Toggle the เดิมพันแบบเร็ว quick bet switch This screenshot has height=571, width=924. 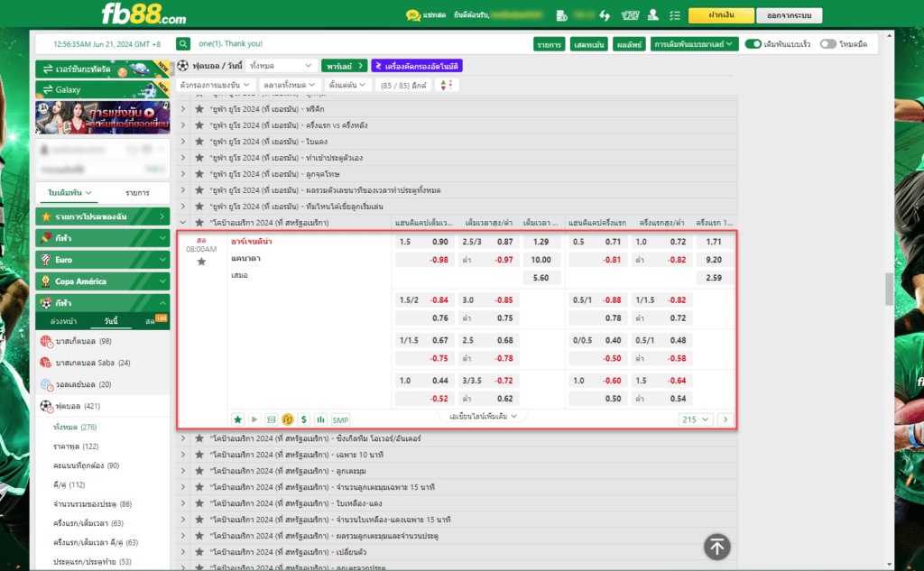pyautogui.click(x=753, y=44)
